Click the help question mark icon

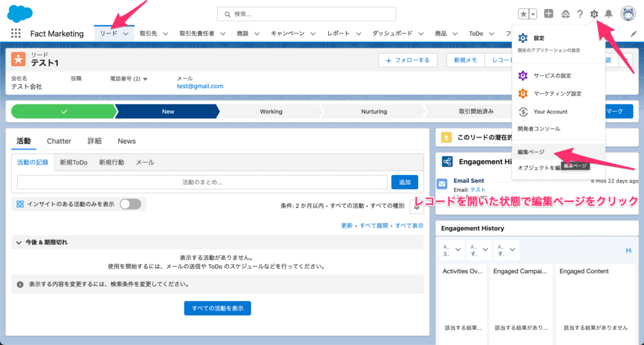point(580,14)
